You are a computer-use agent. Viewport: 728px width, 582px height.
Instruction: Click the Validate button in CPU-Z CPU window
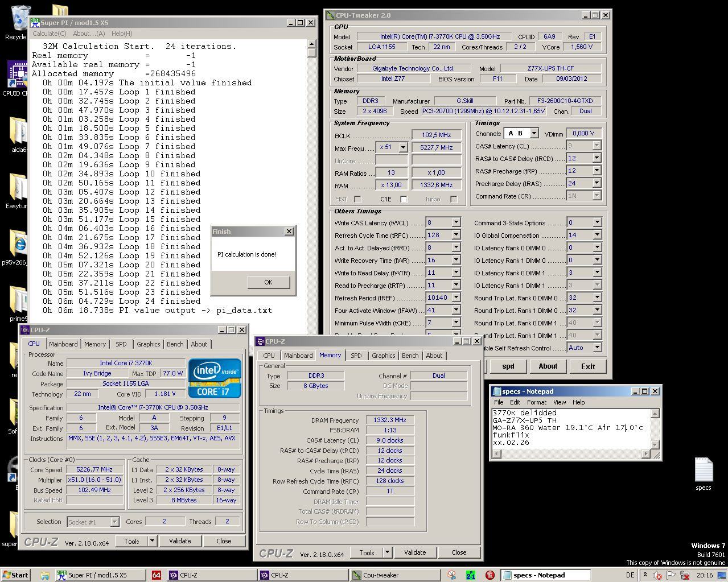(x=180, y=541)
